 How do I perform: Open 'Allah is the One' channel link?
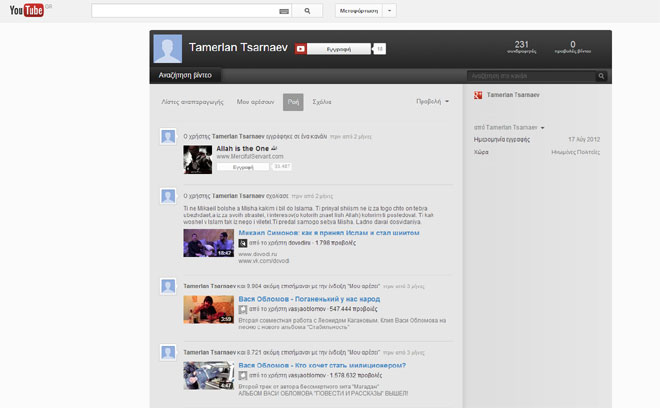pyautogui.click(x=244, y=147)
